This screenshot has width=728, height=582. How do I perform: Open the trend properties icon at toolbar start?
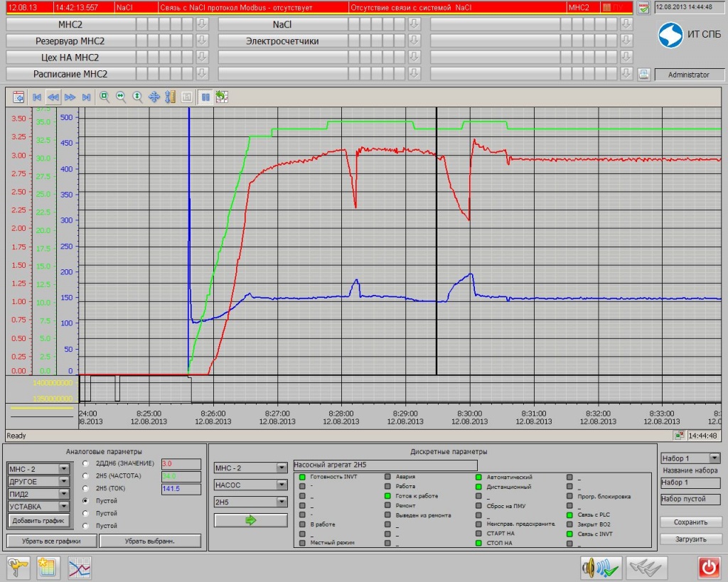pyautogui.click(x=18, y=97)
